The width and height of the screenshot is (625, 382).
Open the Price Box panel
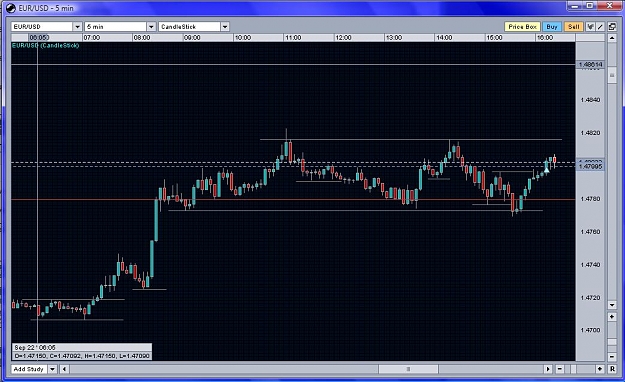point(522,27)
